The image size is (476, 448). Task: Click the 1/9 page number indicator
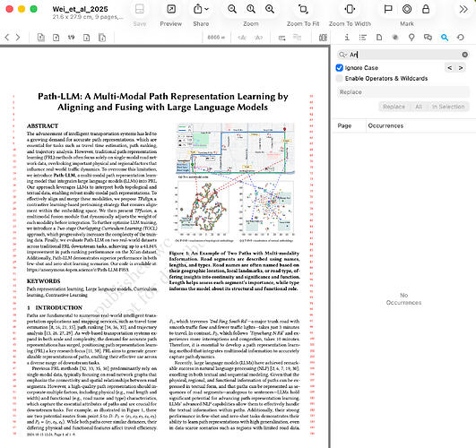point(71,38)
